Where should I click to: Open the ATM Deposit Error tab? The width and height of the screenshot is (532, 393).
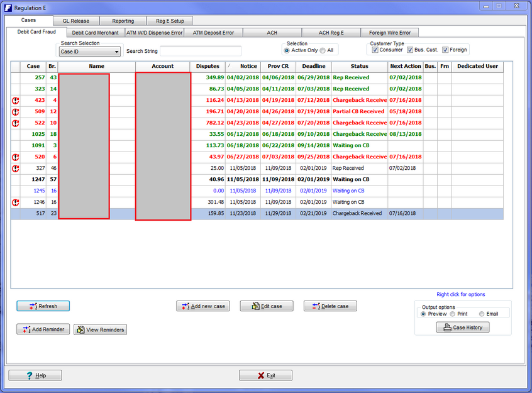[213, 33]
